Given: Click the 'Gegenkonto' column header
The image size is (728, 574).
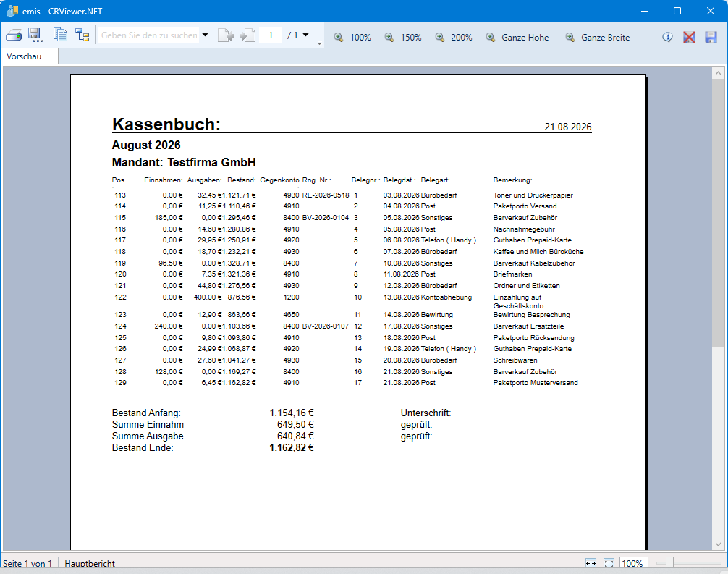Looking at the screenshot, I should point(279,180).
